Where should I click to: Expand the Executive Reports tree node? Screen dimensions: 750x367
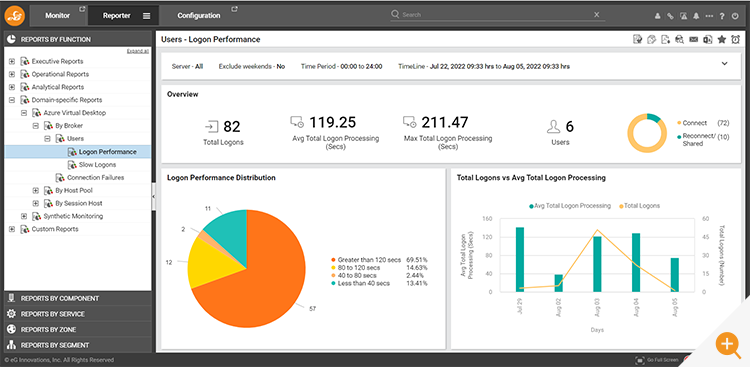coord(11,61)
